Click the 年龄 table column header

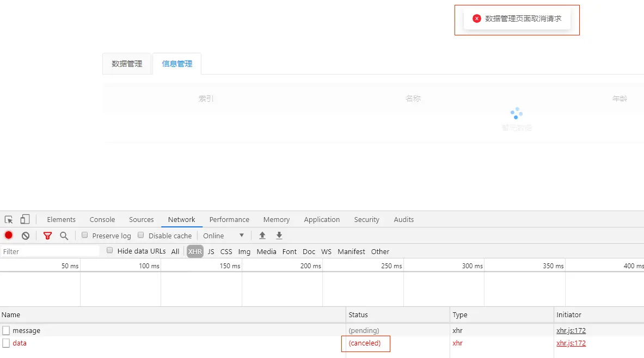(620, 98)
